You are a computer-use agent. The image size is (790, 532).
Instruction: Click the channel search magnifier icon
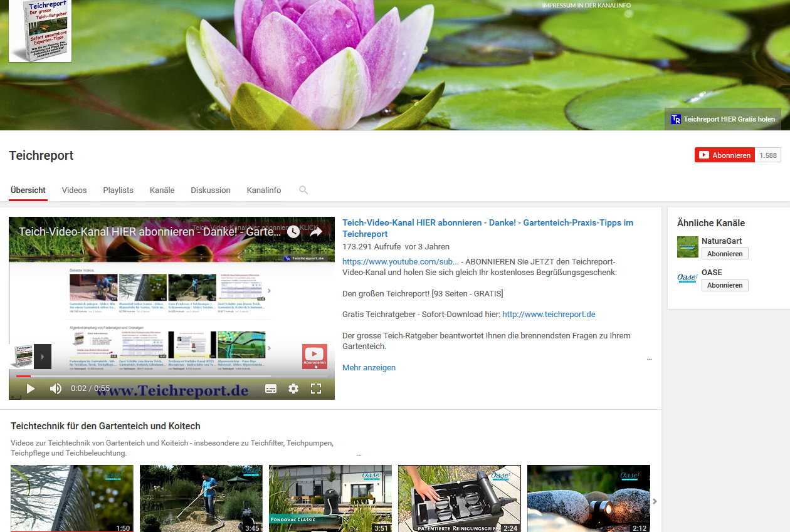click(x=303, y=190)
